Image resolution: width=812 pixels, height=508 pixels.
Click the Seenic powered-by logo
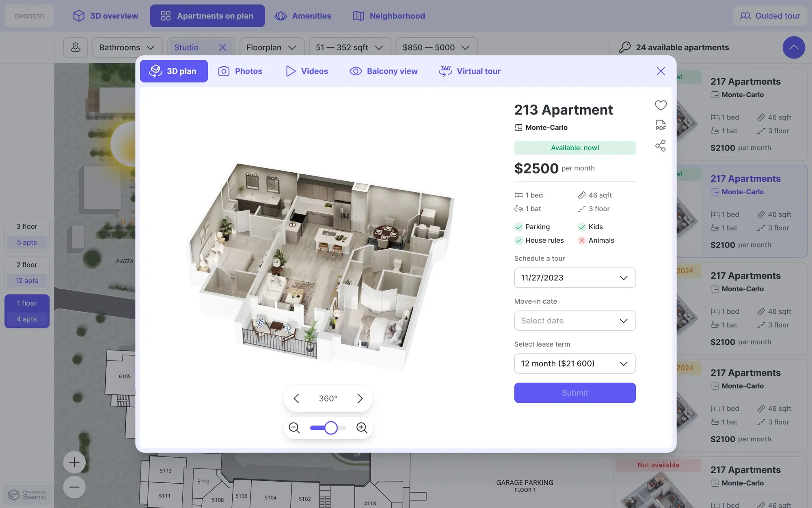click(x=27, y=495)
